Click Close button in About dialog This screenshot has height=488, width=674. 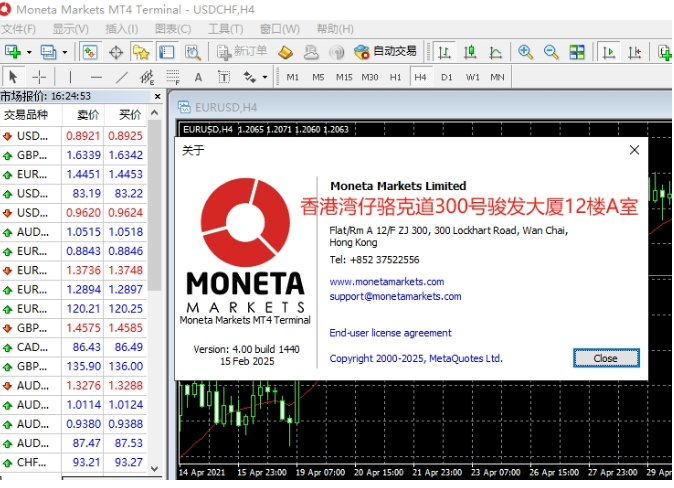(x=606, y=358)
